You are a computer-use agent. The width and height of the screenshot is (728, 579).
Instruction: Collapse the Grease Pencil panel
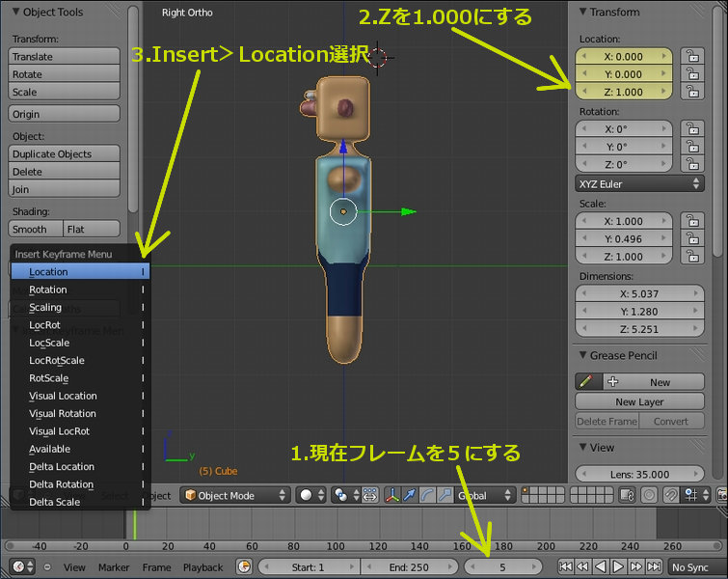tap(583, 355)
